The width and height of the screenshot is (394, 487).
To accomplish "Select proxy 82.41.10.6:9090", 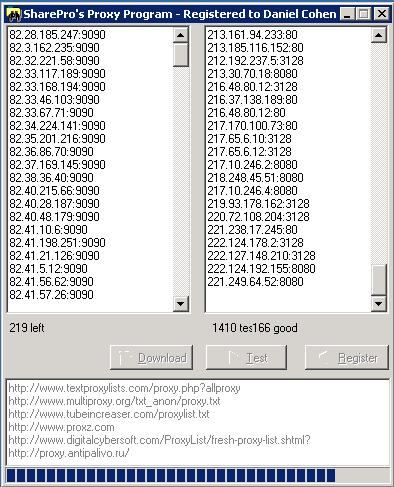I will [48, 230].
